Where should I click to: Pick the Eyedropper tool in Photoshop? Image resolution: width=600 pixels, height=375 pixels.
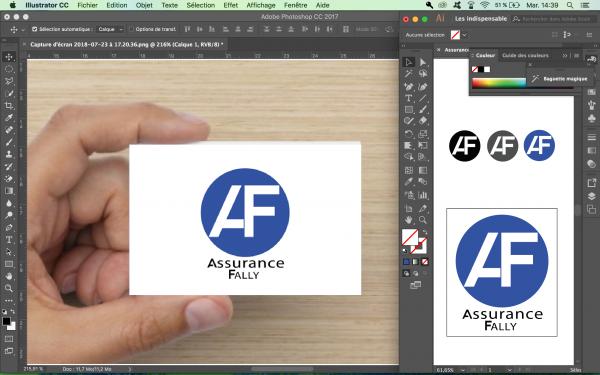point(9,118)
